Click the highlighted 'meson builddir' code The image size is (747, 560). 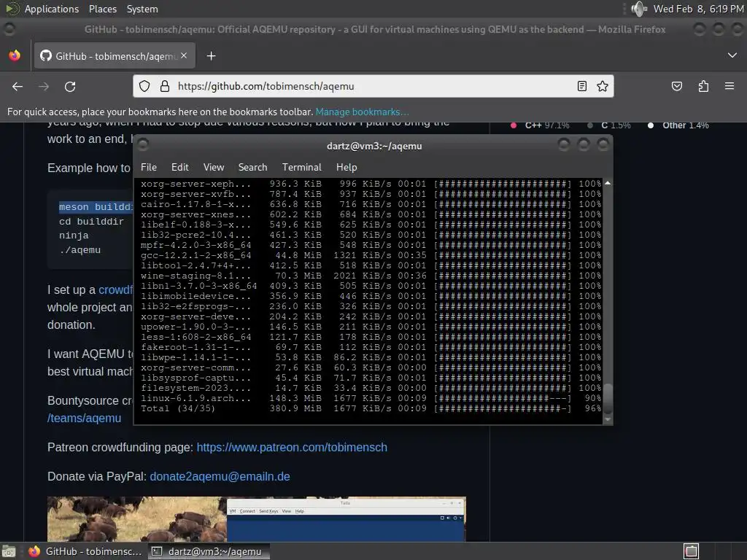coord(96,207)
